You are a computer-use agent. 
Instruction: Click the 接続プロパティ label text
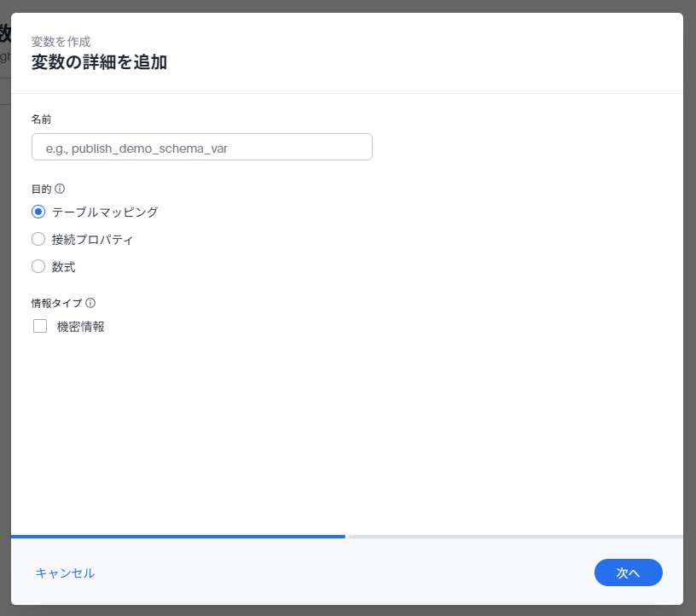92,240
